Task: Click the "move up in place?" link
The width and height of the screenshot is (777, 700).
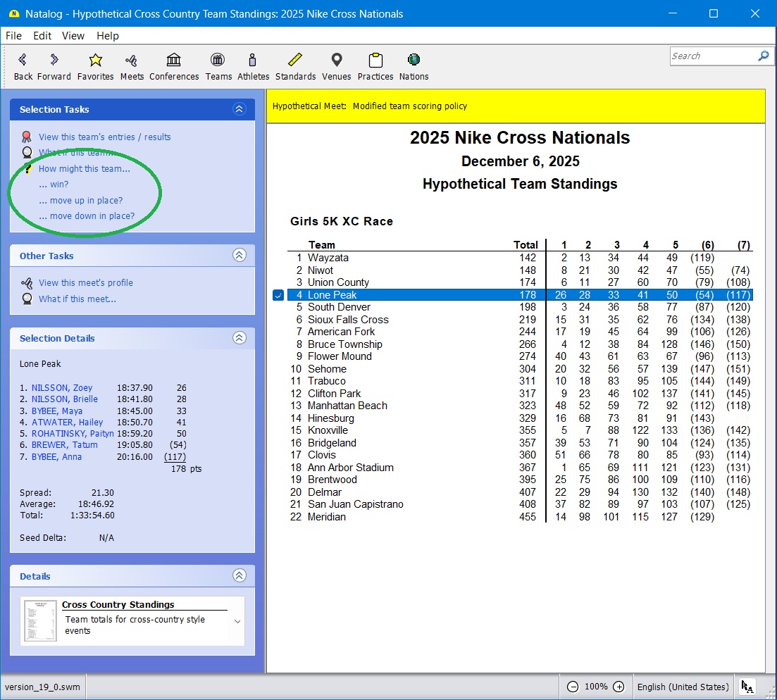Action: tap(81, 201)
